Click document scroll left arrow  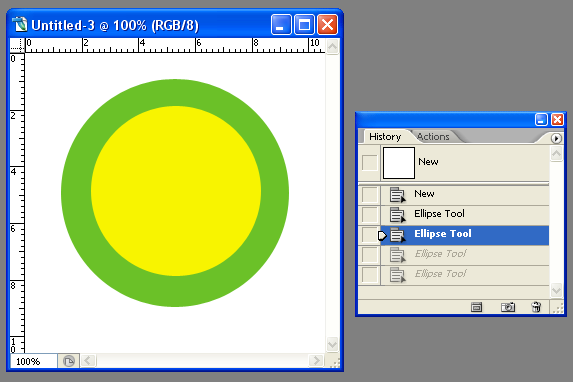pos(88,361)
